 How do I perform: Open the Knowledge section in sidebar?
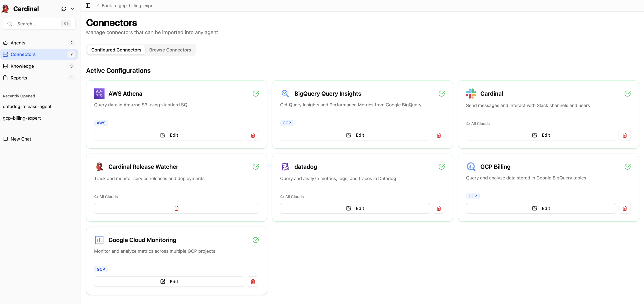coord(22,66)
